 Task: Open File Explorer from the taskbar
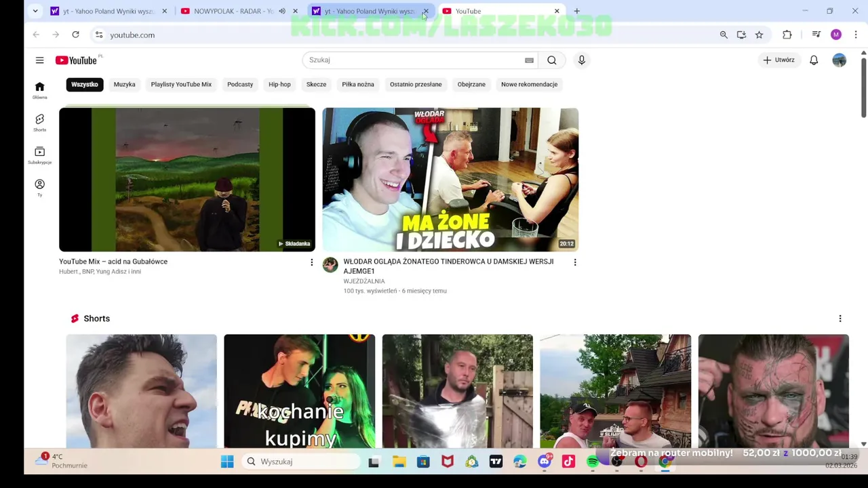tap(399, 462)
